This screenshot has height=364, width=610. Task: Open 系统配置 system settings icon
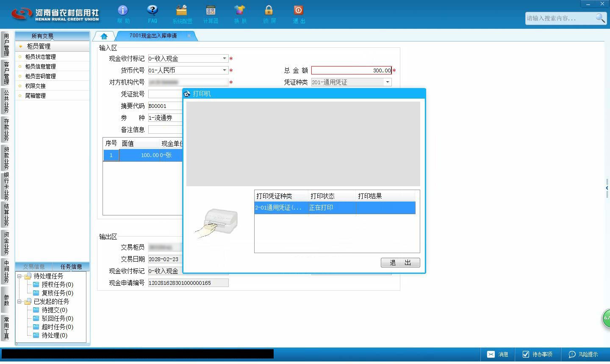point(182,10)
